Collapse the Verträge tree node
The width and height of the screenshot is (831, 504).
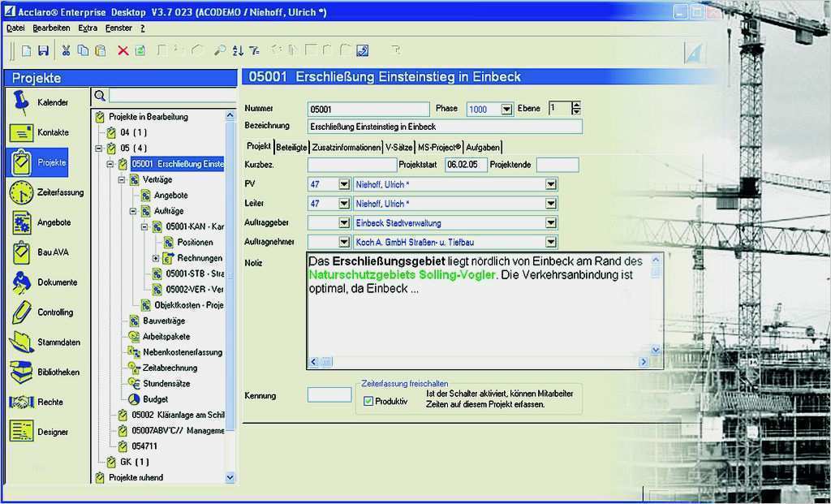click(122, 180)
